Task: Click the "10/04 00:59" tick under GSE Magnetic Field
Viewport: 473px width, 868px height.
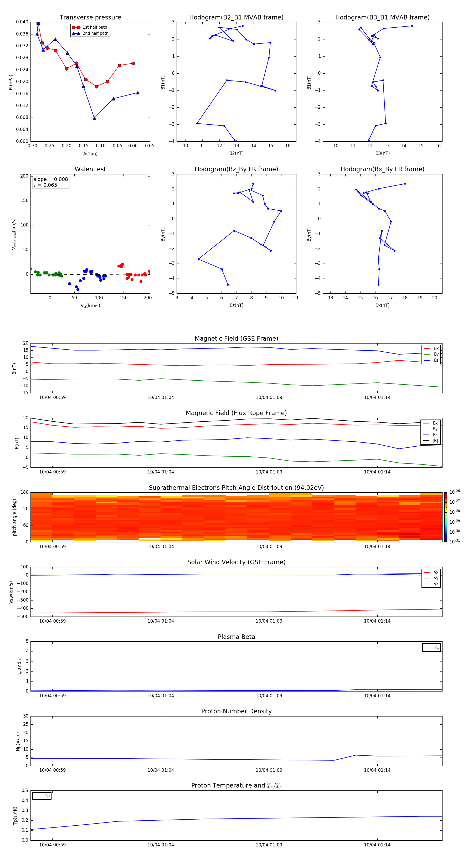Action: tap(53, 397)
